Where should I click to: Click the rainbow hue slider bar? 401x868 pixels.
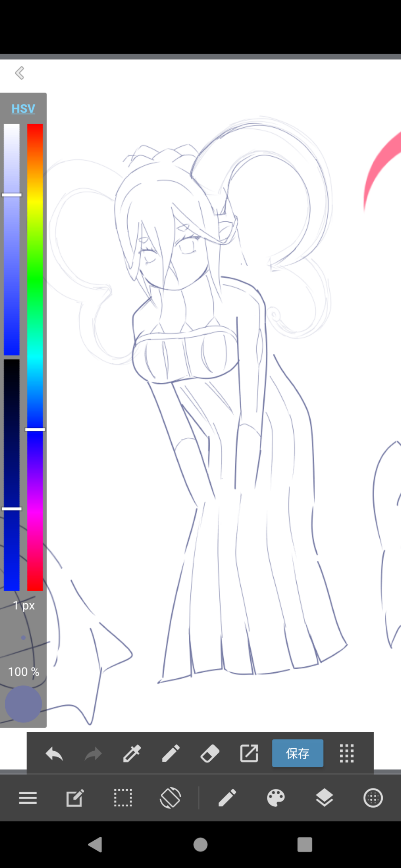tap(35, 356)
